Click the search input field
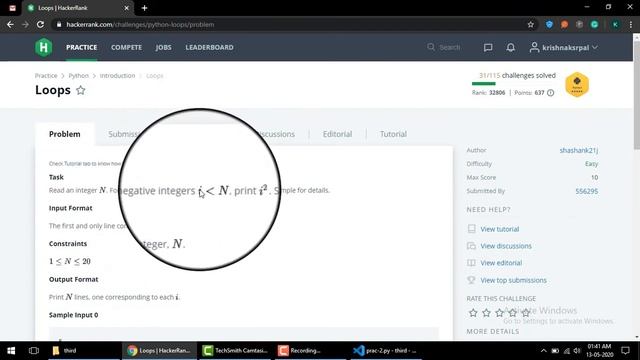 (450, 47)
